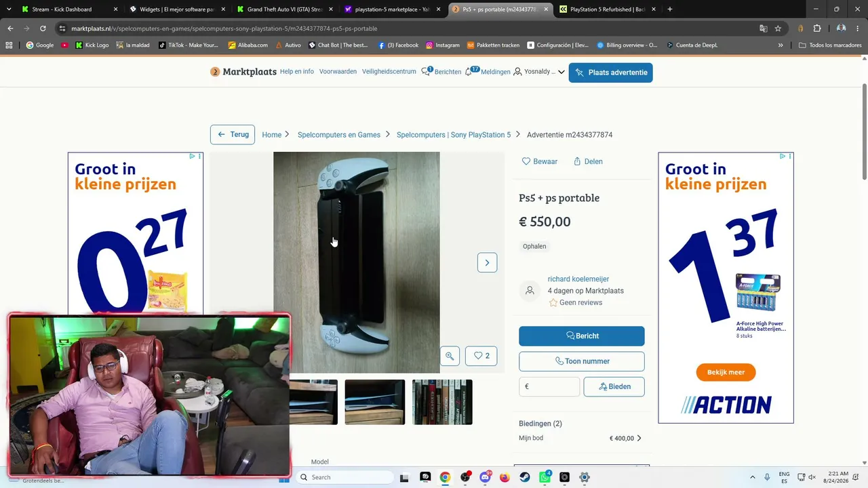Open the Pakketten tracken bookmark
868x488 pixels.
pyautogui.click(x=493, y=45)
